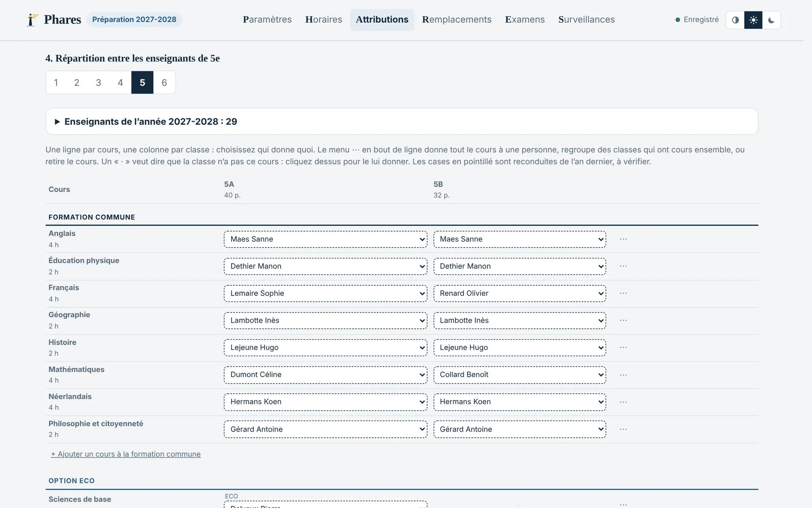
Task: Open 5A Français teacher dropdown Lemaire Sophie
Action: pos(325,293)
